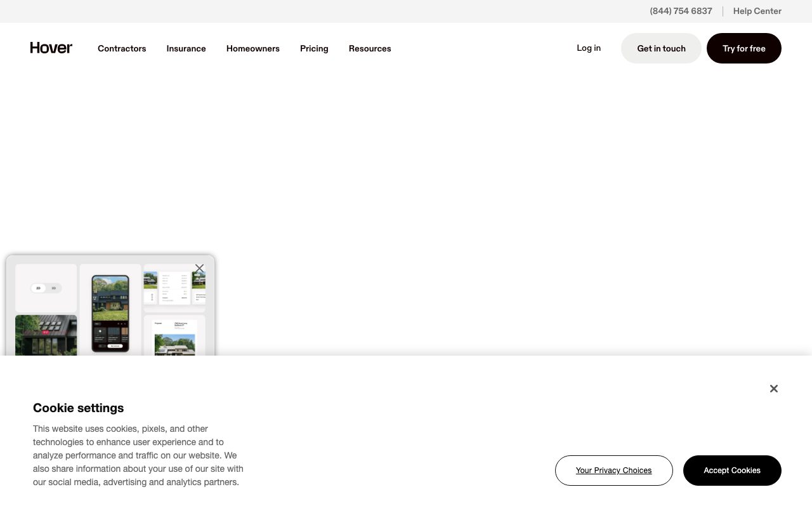Click the Get in touch button
The width and height of the screenshot is (812, 508).
(661, 48)
